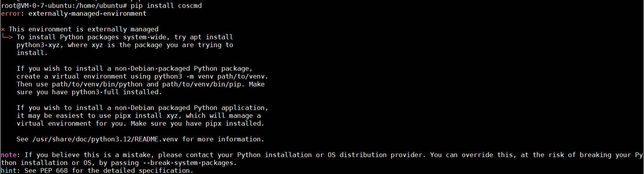The width and height of the screenshot is (644, 174).
Task: Click the magenta 'note:' label
Action: [x=11, y=155]
